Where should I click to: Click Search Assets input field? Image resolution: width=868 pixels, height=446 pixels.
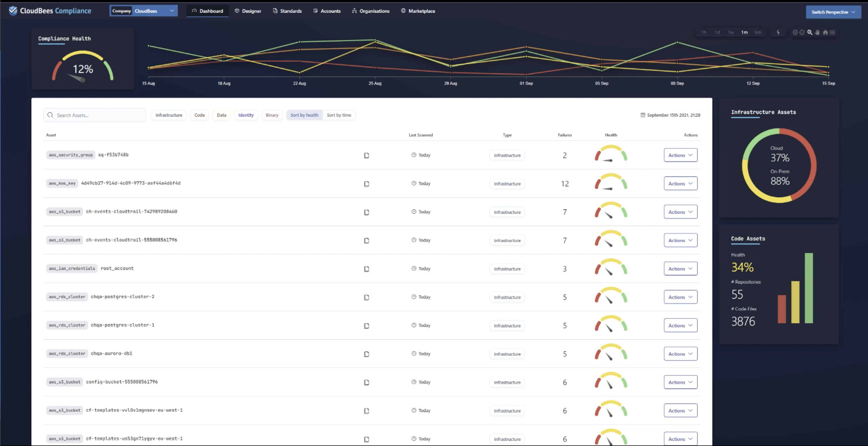point(95,115)
